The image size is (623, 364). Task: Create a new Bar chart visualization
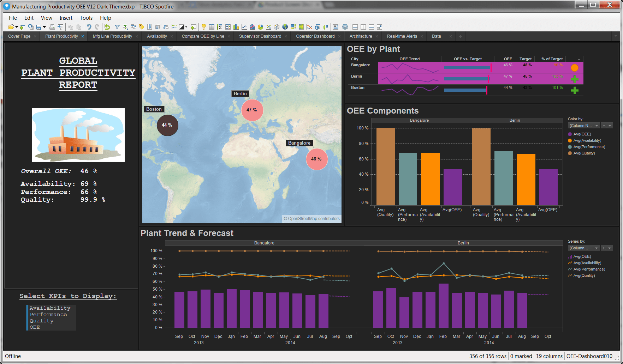coord(236,27)
